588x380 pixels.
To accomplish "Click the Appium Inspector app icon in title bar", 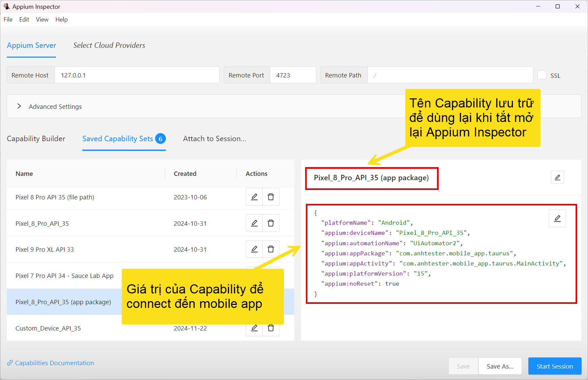I will coord(6,6).
